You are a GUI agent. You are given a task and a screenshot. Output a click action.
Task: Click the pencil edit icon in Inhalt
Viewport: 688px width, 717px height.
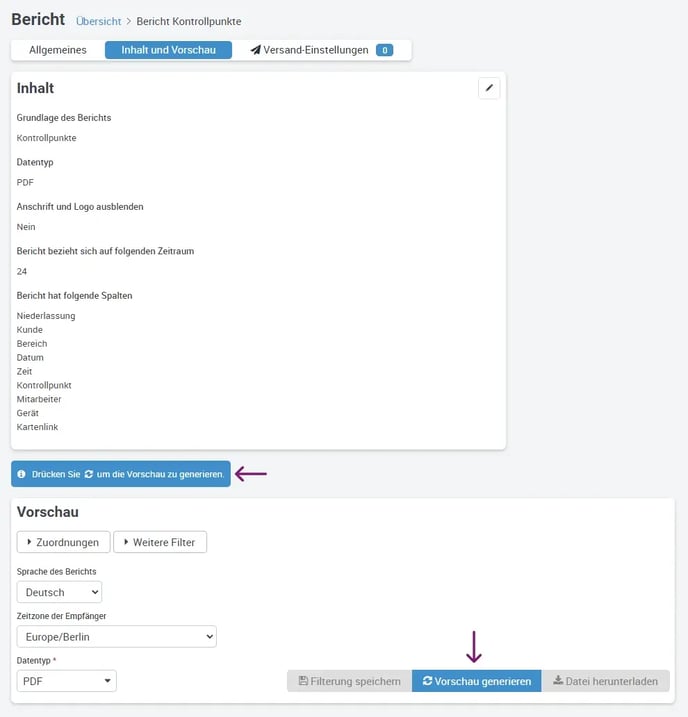(489, 88)
